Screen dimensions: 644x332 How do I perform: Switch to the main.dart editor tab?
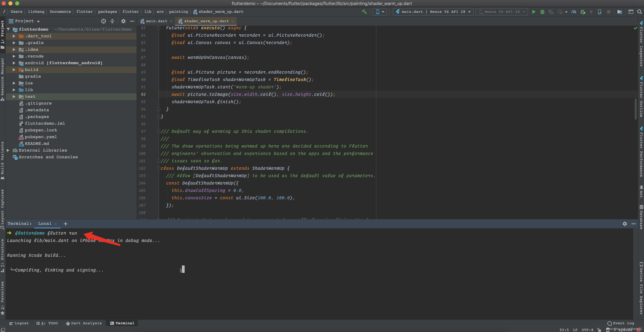coord(156,21)
